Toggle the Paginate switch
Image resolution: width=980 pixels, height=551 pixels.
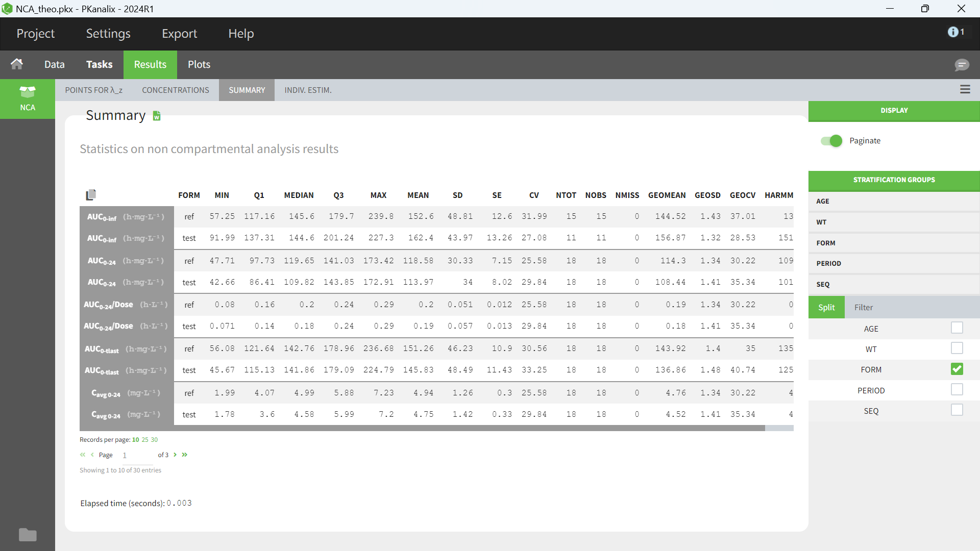pyautogui.click(x=831, y=141)
